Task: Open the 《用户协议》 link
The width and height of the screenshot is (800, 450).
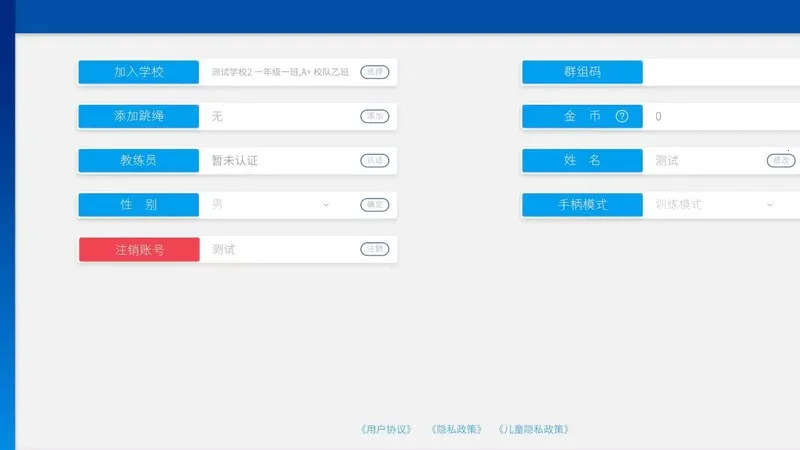Action: tap(385, 429)
